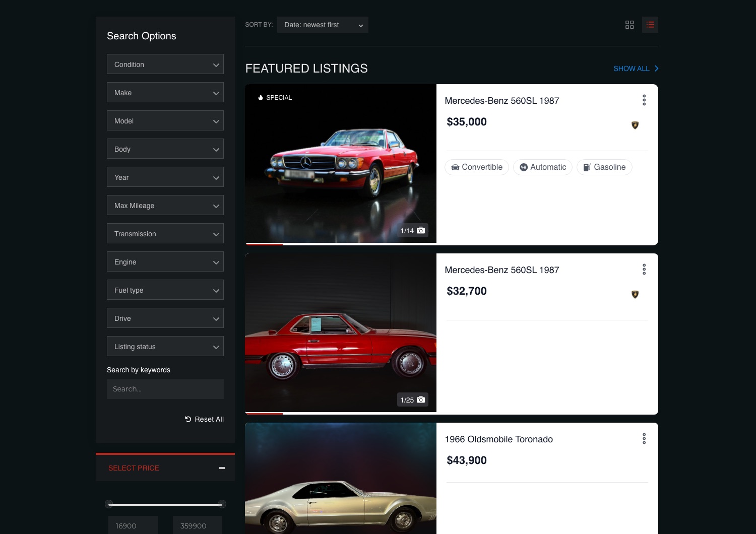756x534 pixels.
Task: Click the Automatic transmission tag
Action: tap(543, 167)
